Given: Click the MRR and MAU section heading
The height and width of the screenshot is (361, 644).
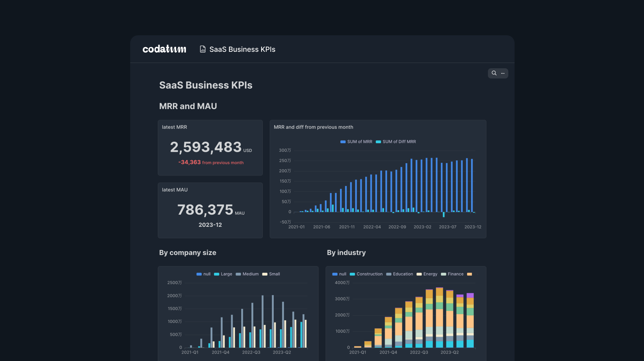Looking at the screenshot, I should [x=188, y=106].
